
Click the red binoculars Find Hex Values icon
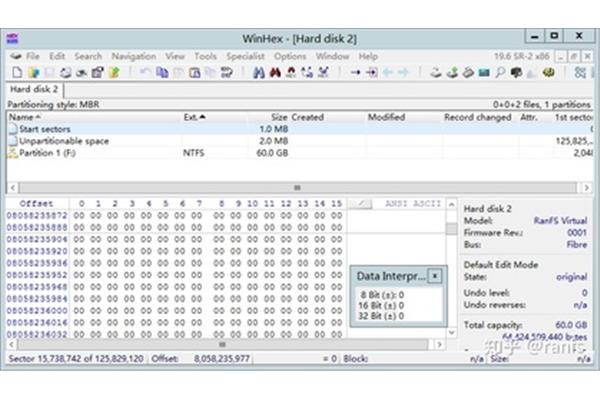pos(275,72)
